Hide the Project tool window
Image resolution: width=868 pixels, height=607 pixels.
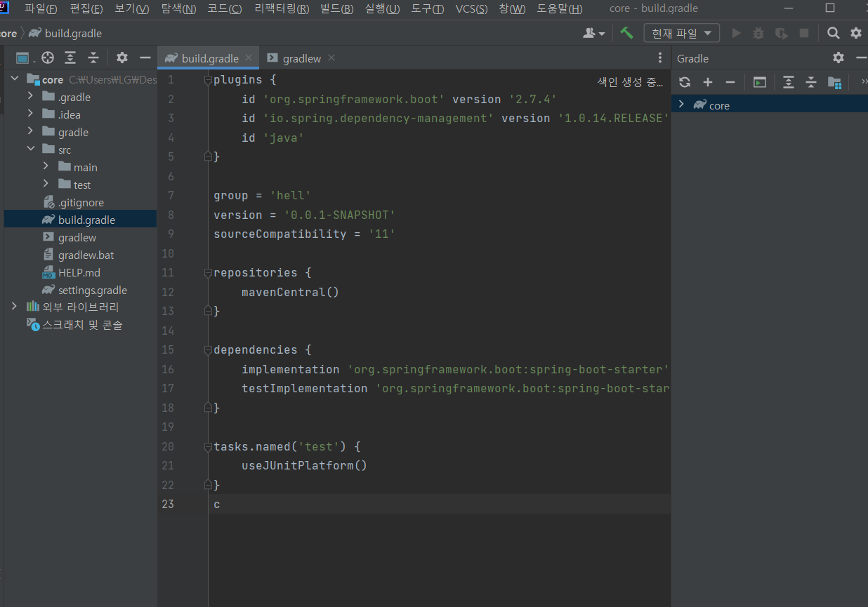tap(145, 58)
